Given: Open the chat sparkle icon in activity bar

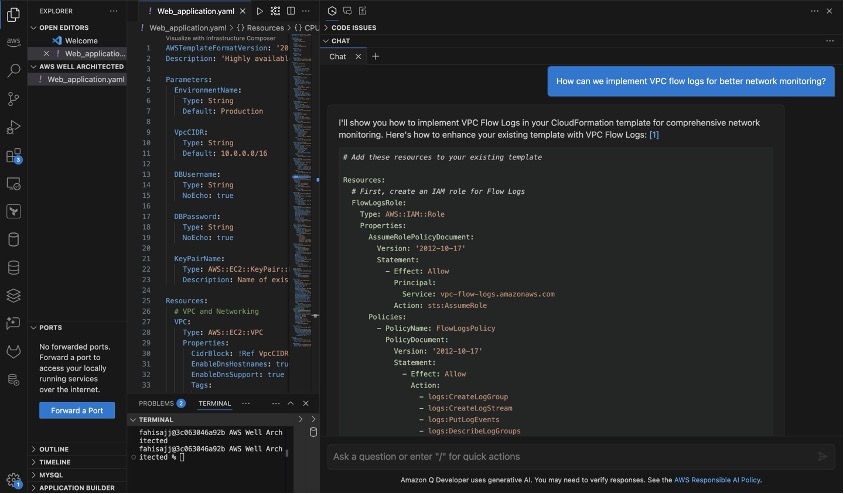Looking at the screenshot, I should click(x=13, y=323).
